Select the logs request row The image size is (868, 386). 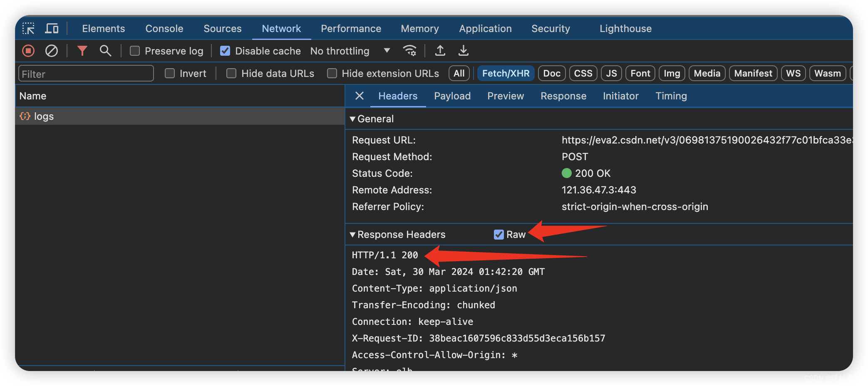pyautogui.click(x=180, y=116)
